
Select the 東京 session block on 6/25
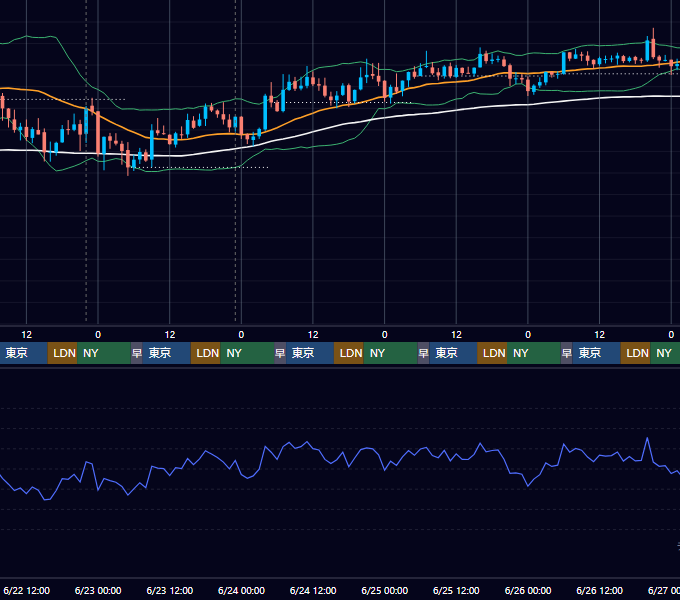coord(453,353)
